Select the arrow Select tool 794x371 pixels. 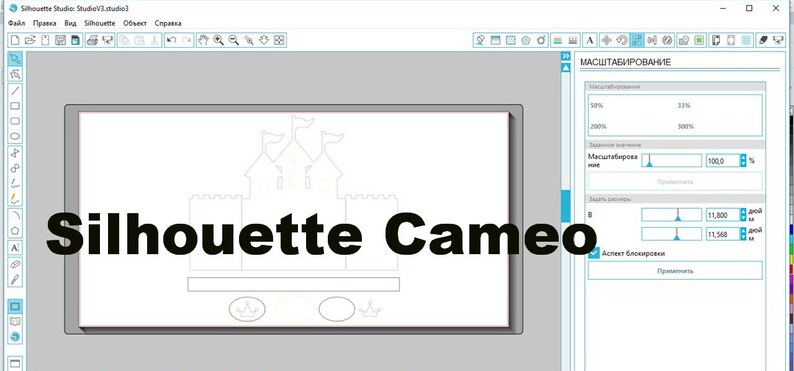15,59
